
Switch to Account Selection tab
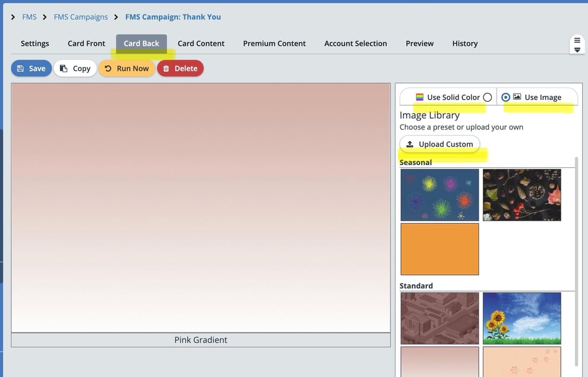coord(356,43)
